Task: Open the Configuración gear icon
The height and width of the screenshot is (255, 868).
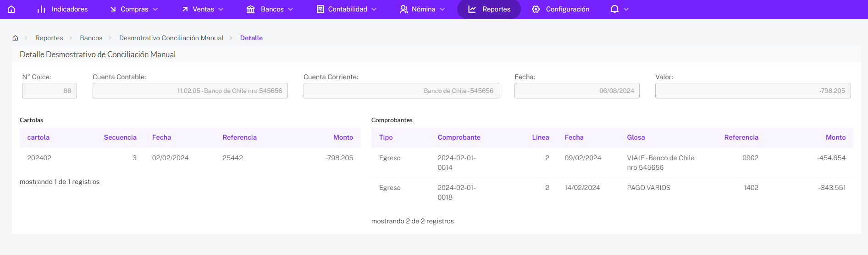Action: coord(536,9)
